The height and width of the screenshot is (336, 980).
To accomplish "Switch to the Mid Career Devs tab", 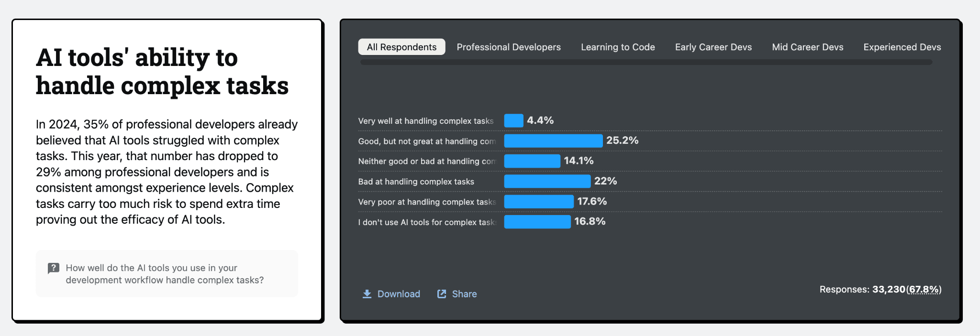I will pos(807,47).
